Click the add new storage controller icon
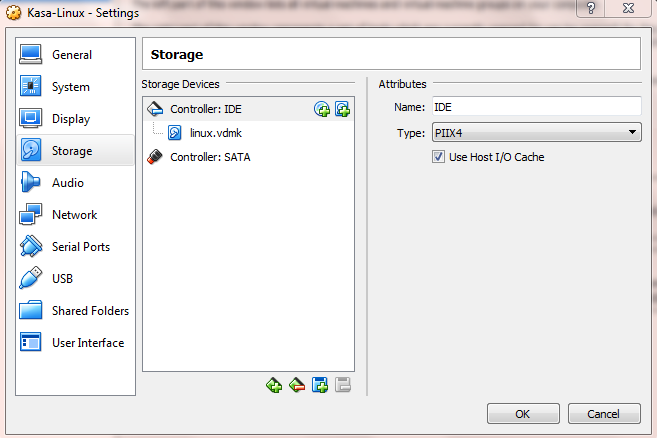Image resolution: width=657 pixels, height=438 pixels. [274, 385]
